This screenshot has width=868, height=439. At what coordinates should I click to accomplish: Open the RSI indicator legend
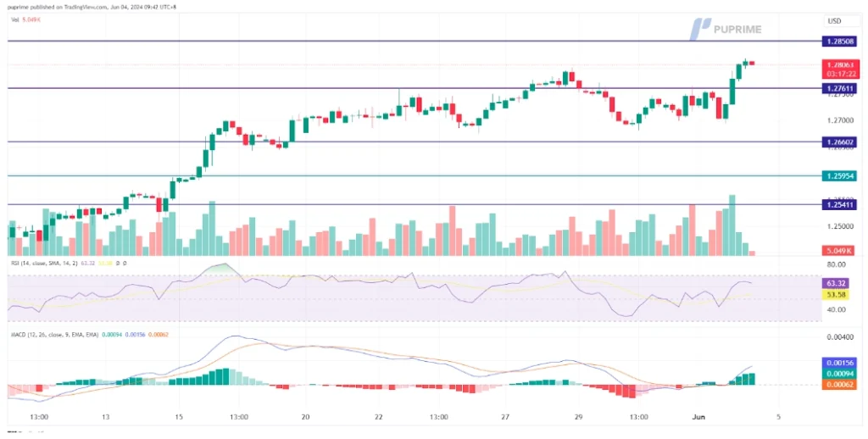51,264
